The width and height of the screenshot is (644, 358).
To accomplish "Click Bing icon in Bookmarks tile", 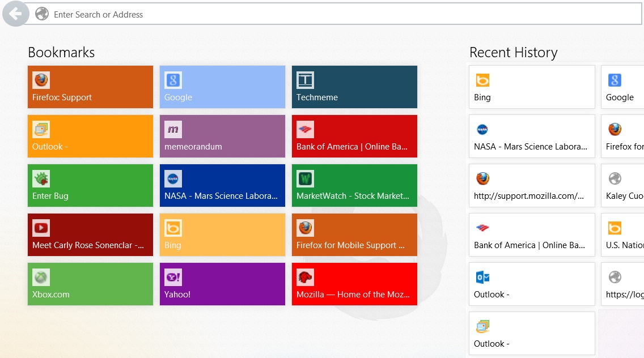I will coord(173,228).
